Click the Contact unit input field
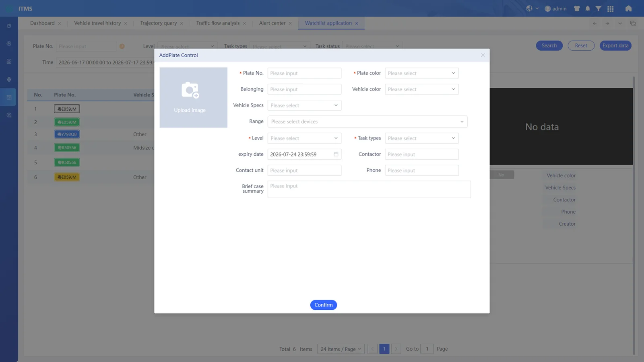 [x=304, y=171]
